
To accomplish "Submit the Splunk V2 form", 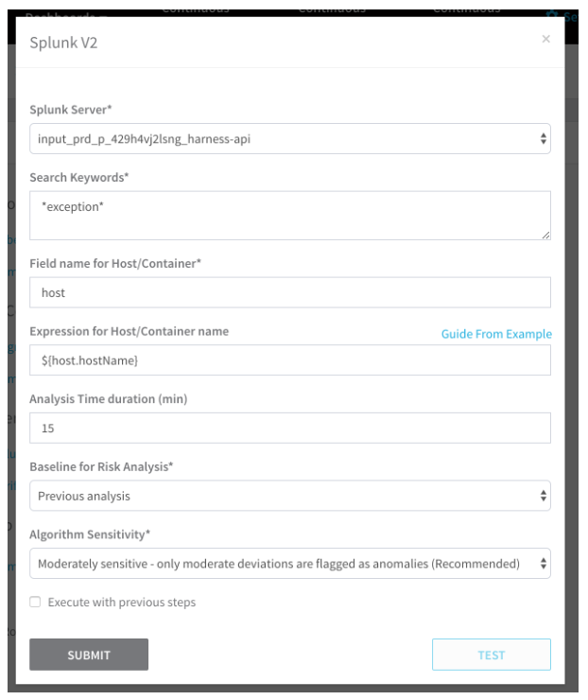I will [89, 655].
